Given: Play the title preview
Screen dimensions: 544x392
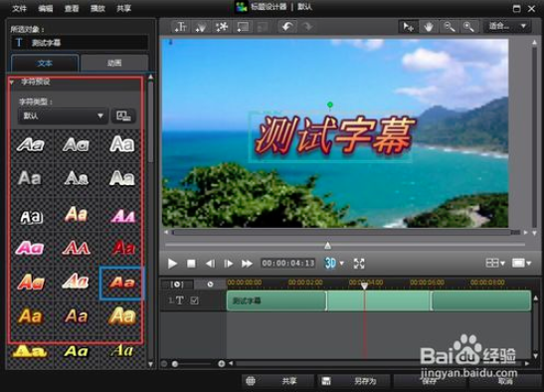Looking at the screenshot, I should (x=172, y=264).
